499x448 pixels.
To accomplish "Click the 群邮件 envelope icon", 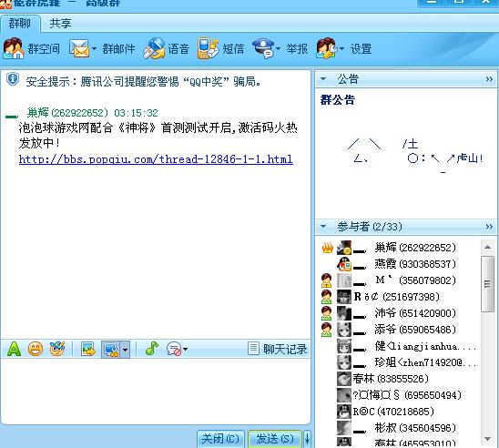I will pyautogui.click(x=79, y=48).
